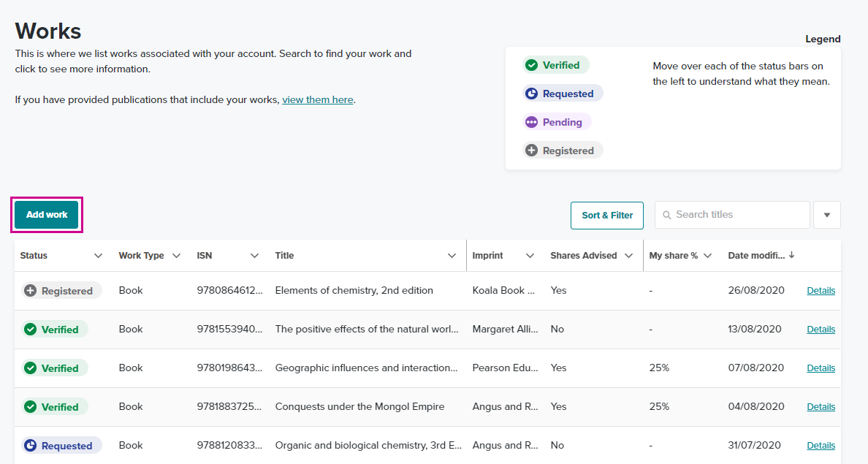Image resolution: width=868 pixels, height=464 pixels.
Task: Open Details for Organic and biological chemistry
Action: [821, 446]
